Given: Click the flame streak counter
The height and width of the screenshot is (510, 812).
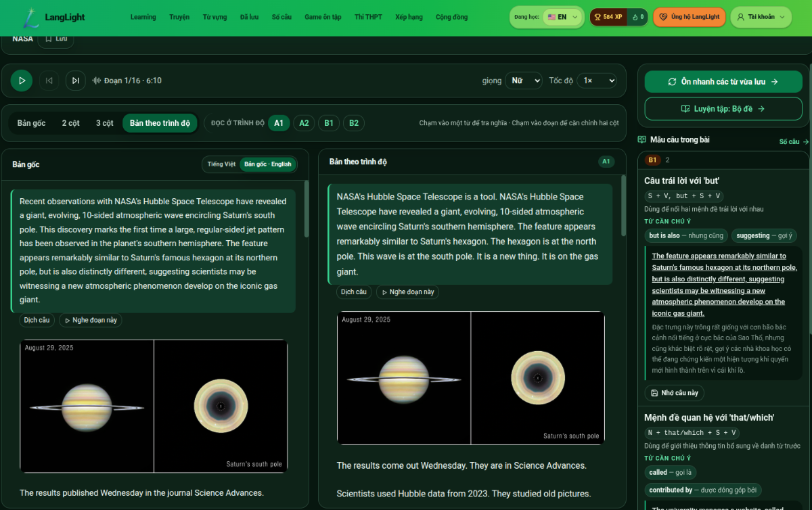Looking at the screenshot, I should click(637, 17).
